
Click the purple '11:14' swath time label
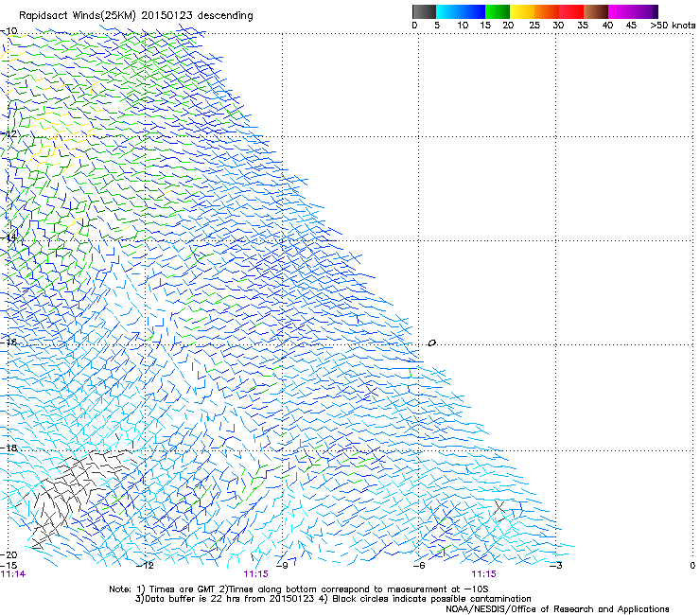tap(13, 574)
